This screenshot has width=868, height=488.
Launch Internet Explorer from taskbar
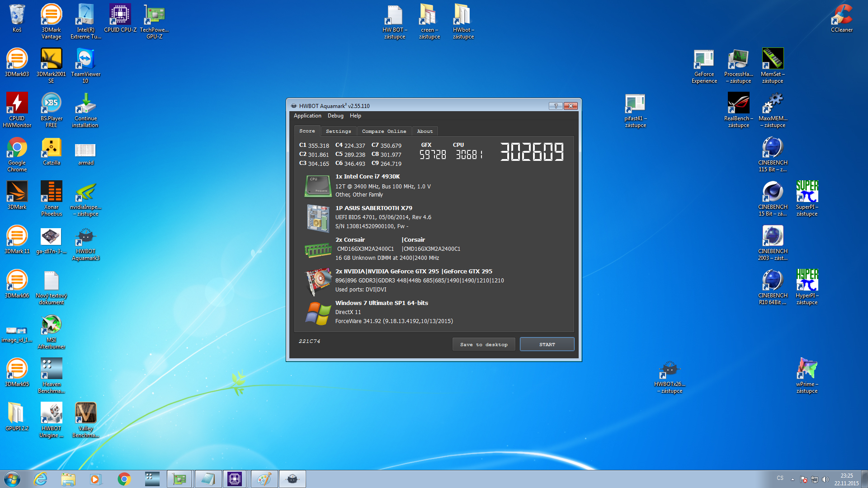[40, 479]
